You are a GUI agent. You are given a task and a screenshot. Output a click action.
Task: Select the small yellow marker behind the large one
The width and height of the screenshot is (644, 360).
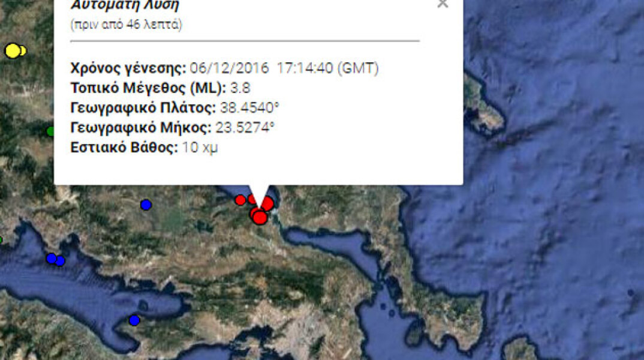click(23, 51)
